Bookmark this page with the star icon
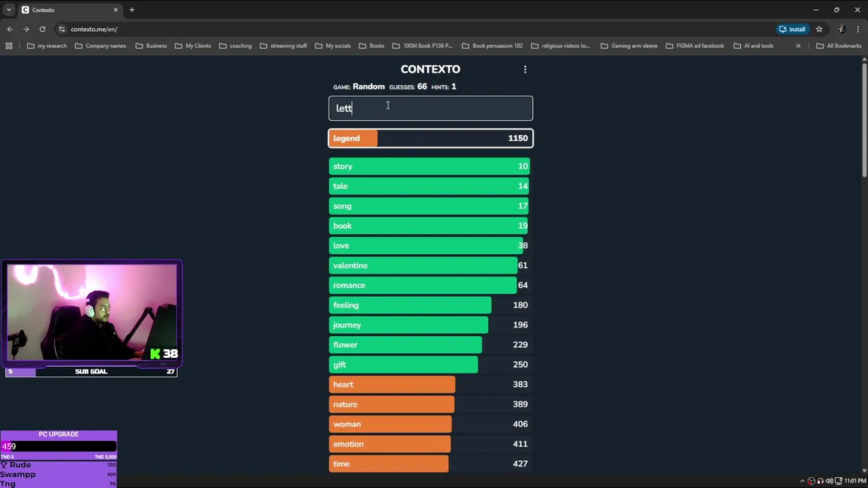868x488 pixels. (819, 29)
